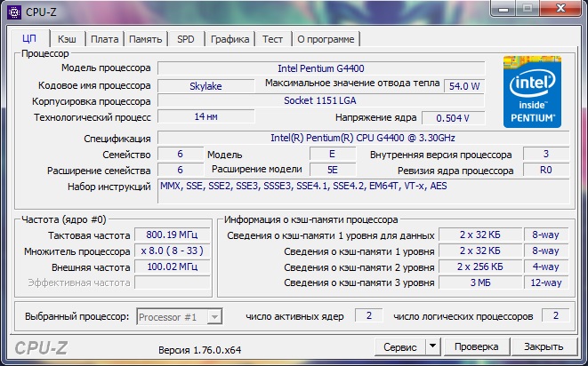
Task: Click the 12-way associativity value
Action: [x=546, y=282]
